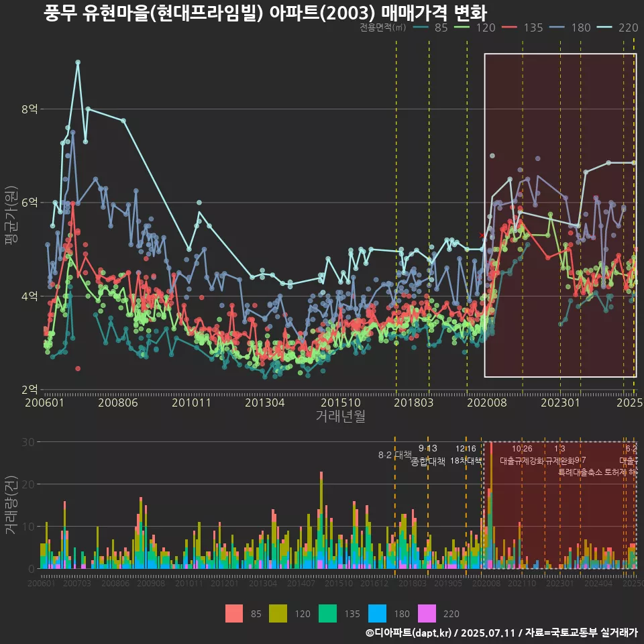The height and width of the screenshot is (644, 644).
Task: Click the '평균가(원)' axis title
Action: click(x=11, y=215)
